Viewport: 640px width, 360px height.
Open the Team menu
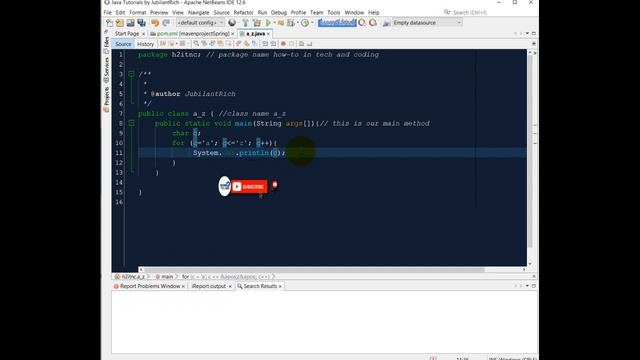316,13
